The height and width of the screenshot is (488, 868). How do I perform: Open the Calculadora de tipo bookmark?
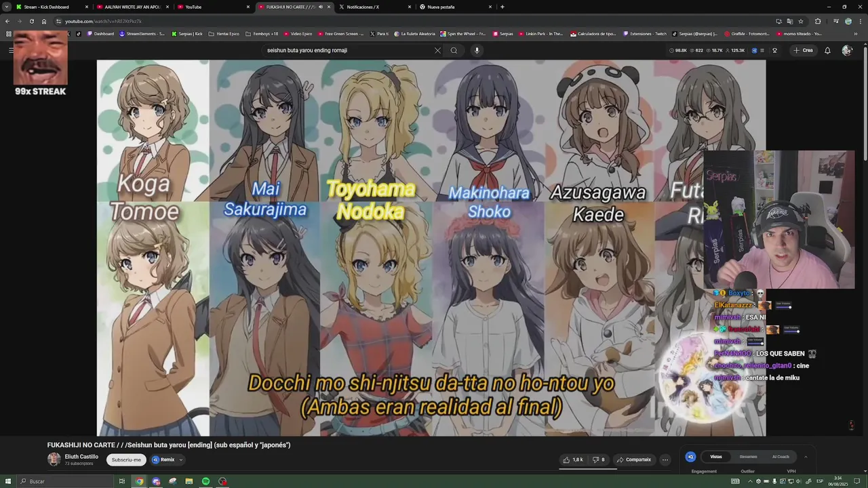point(593,33)
